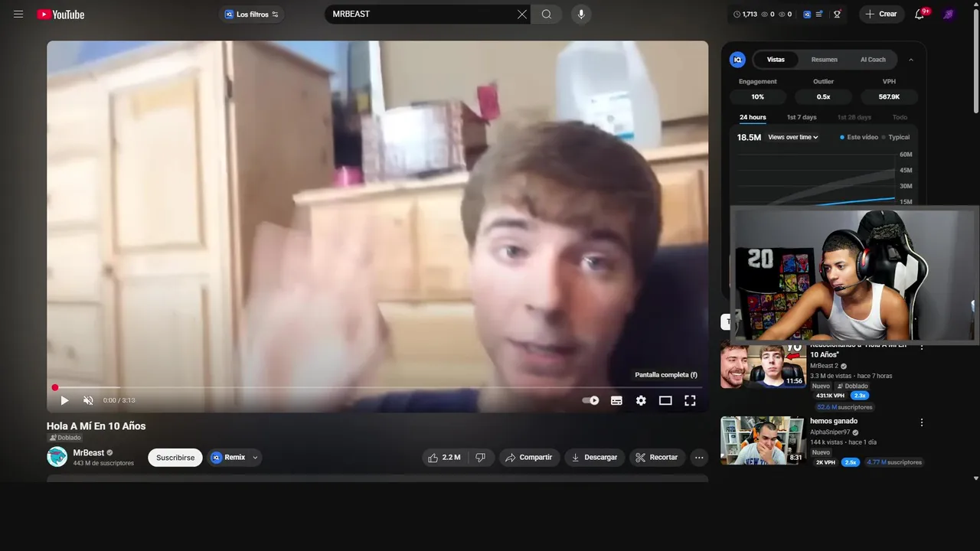Screen dimensions: 980x551
Task: Click the round IQ logo in stats panel
Action: tap(737, 60)
